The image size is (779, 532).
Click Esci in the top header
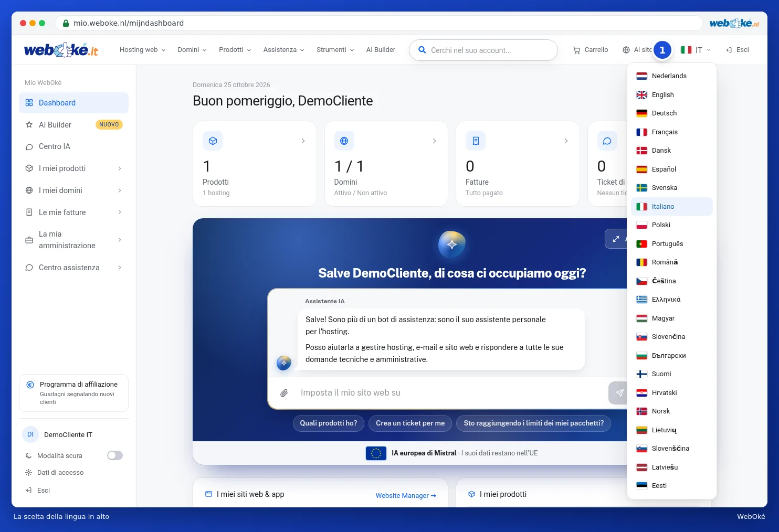click(737, 50)
